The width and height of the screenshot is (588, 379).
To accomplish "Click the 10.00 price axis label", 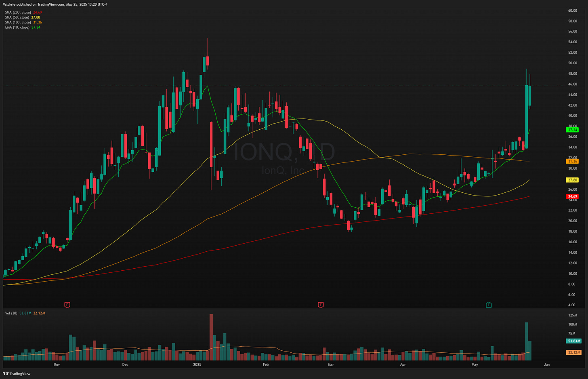I will (x=573, y=274).
